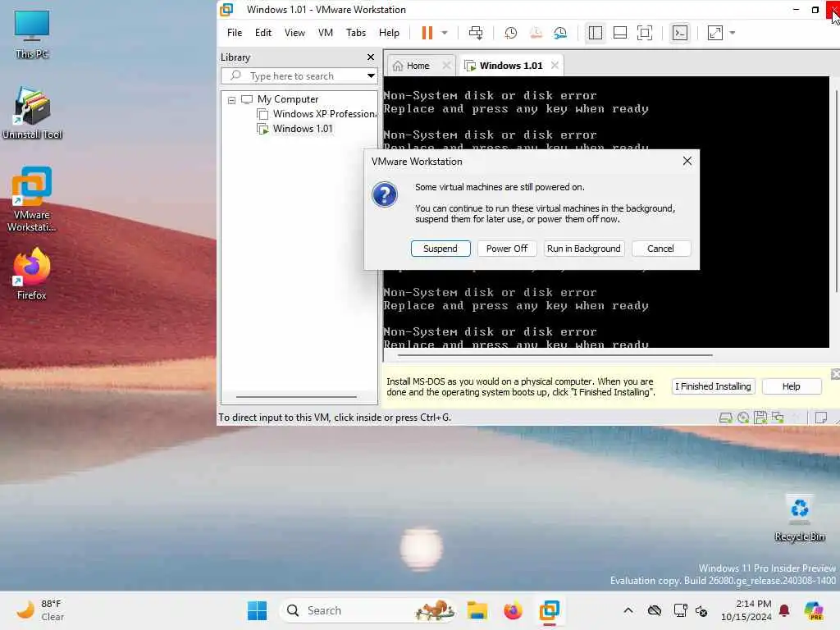Open VMware Workstation desktop shortcut

[x=32, y=199]
